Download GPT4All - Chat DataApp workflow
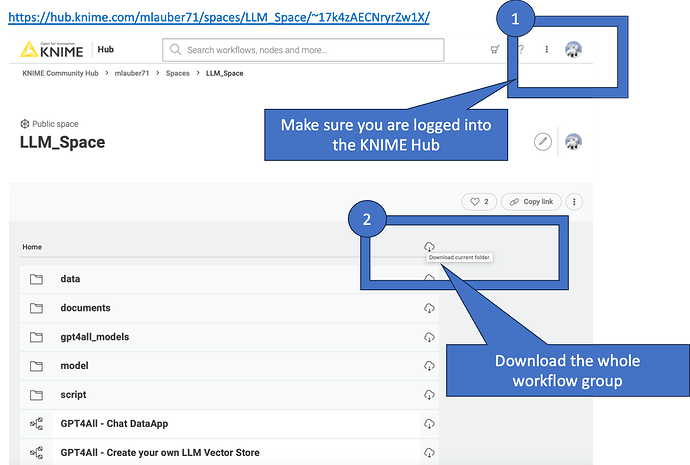 point(429,424)
